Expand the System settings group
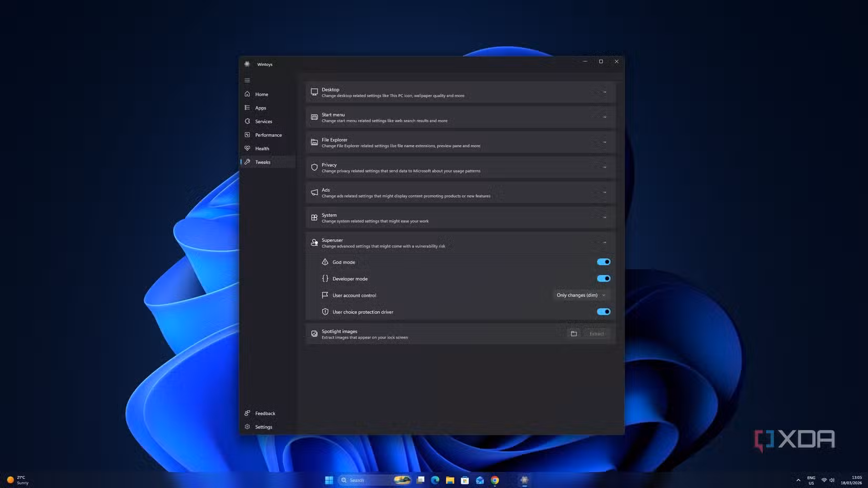The image size is (868, 488). tap(460, 218)
